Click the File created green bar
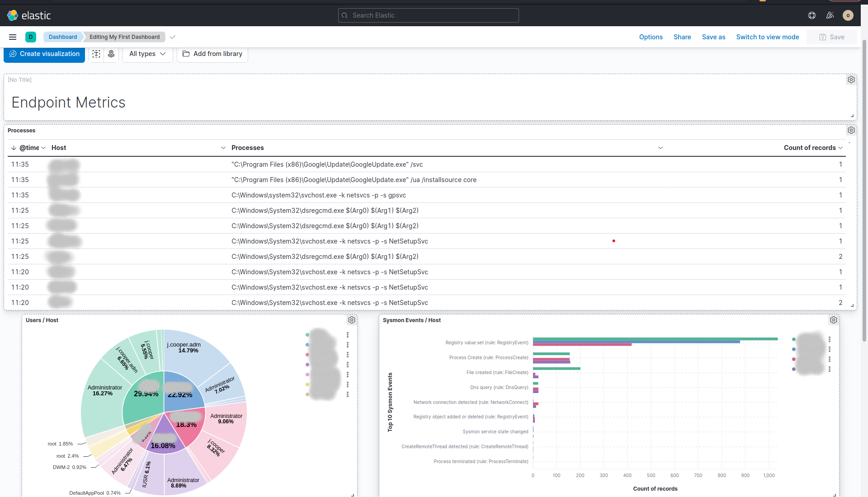The image size is (868, 497). [557, 369]
